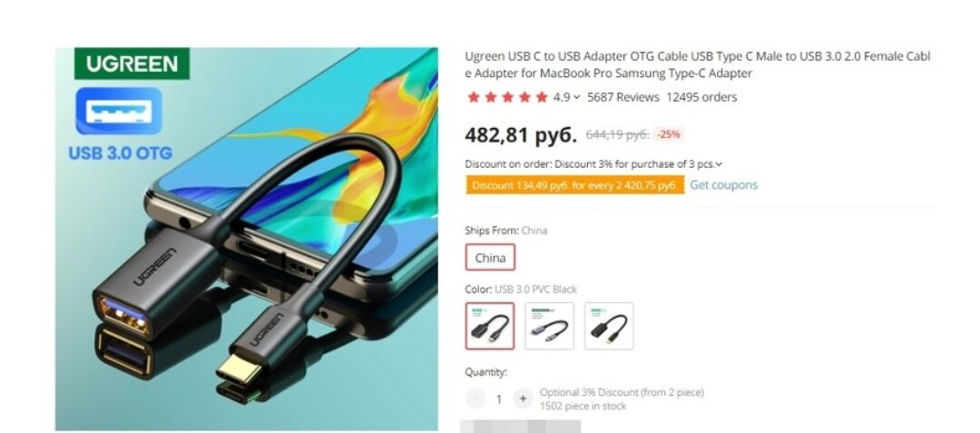Click the product title text
980x433 pixels.
[x=698, y=64]
